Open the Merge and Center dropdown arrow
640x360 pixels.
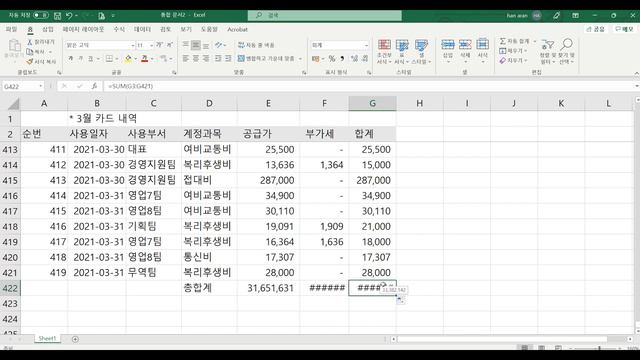(x=300, y=59)
